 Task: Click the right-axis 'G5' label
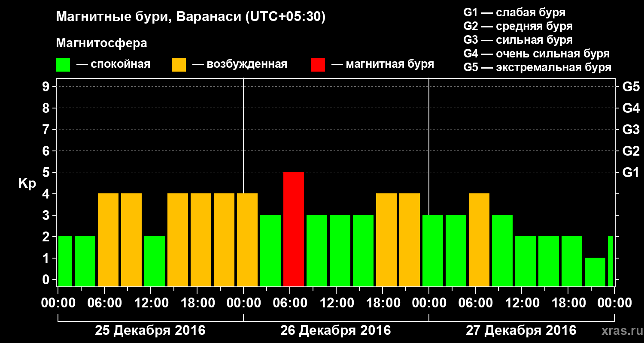pyautogui.click(x=631, y=87)
